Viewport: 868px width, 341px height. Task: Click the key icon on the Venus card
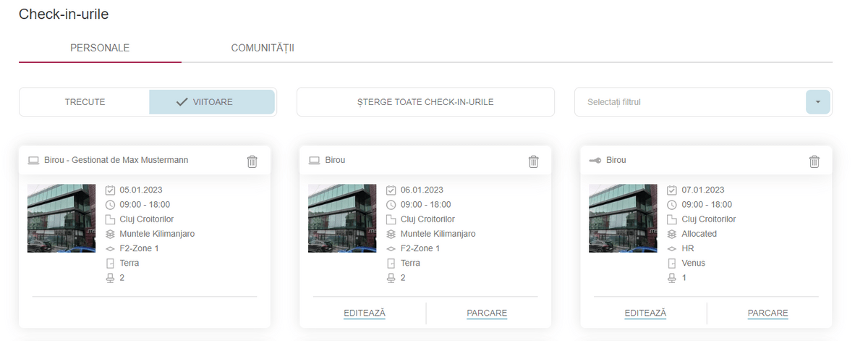point(595,160)
